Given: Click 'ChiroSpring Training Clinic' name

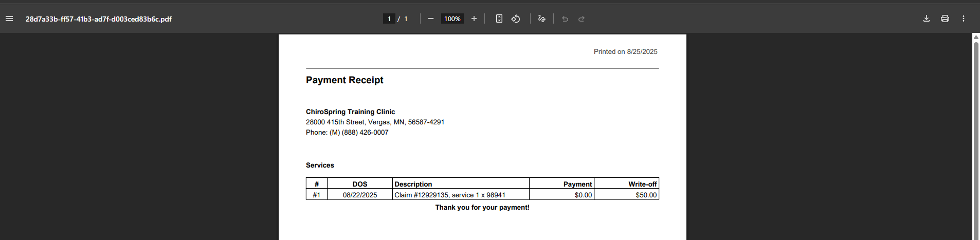Looking at the screenshot, I should [x=350, y=112].
